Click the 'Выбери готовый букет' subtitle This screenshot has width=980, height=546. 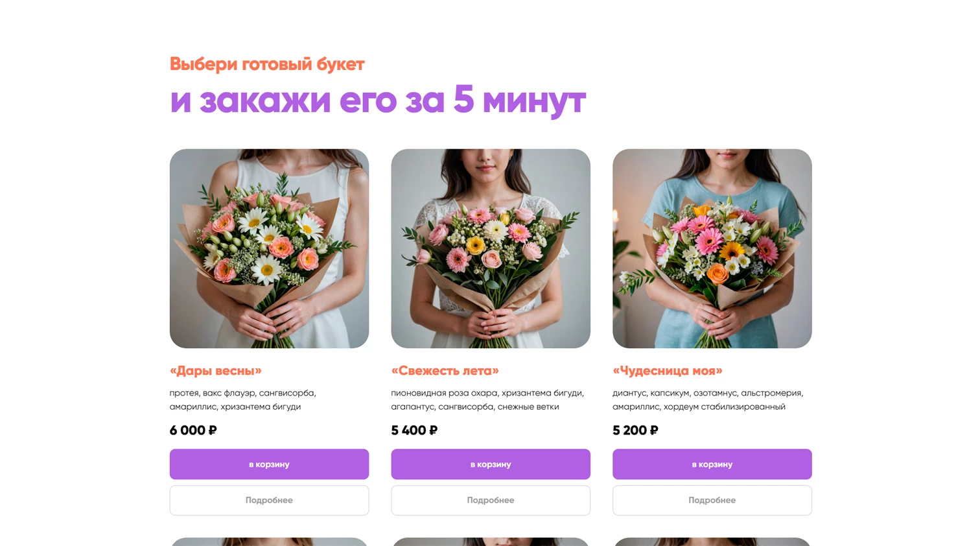tap(267, 64)
